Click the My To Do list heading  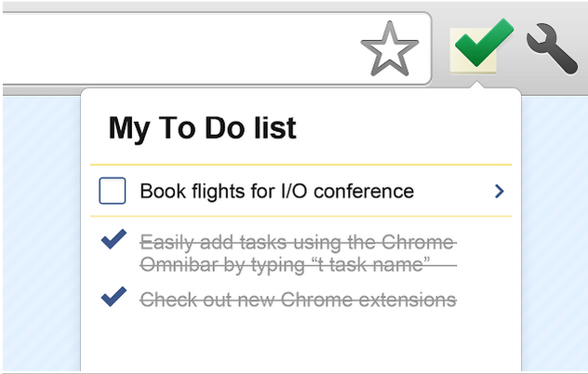pos(202,128)
